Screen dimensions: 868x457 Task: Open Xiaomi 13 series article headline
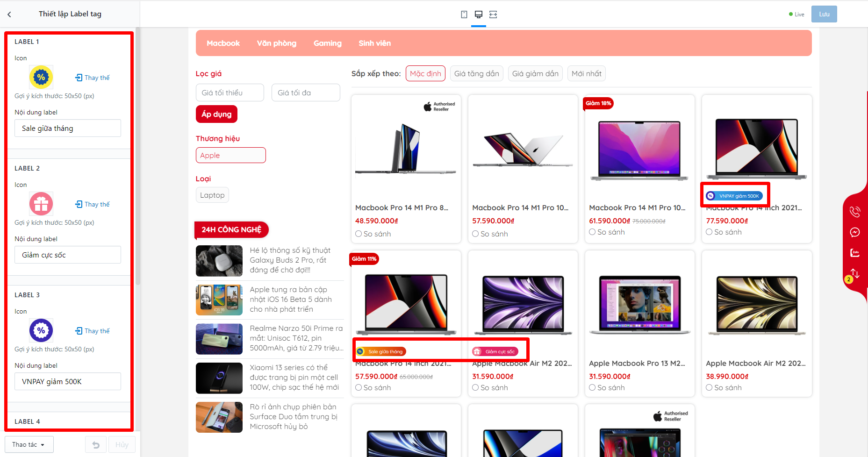click(x=294, y=378)
